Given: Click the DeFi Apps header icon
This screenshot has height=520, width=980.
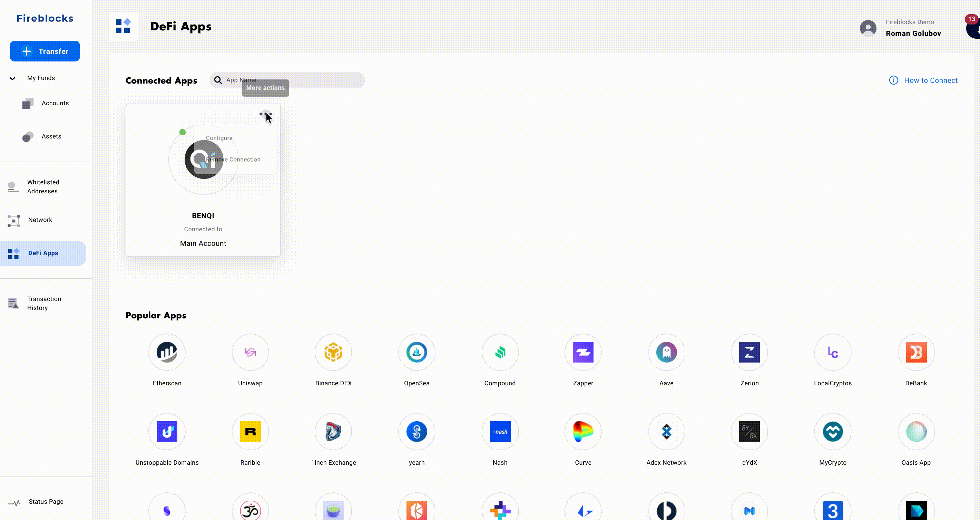Looking at the screenshot, I should (123, 26).
